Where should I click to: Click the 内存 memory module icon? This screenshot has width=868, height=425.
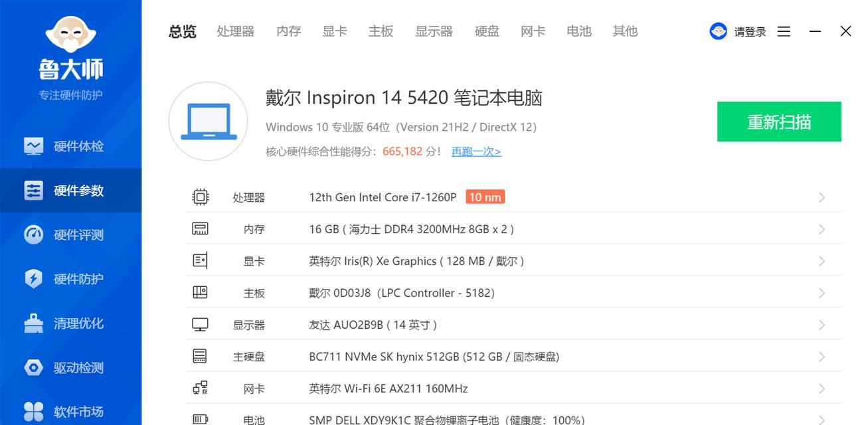(x=200, y=229)
